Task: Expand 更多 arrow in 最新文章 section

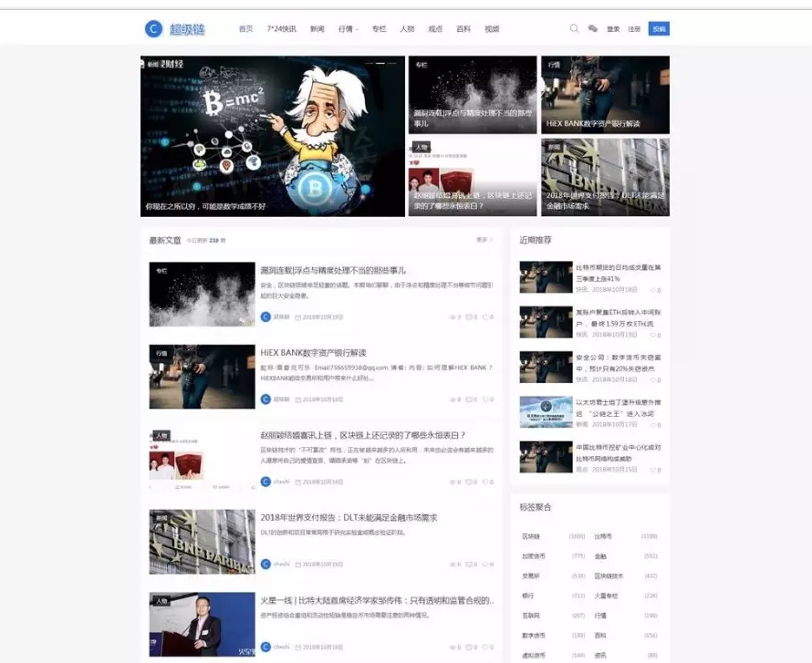Action: 484,240
